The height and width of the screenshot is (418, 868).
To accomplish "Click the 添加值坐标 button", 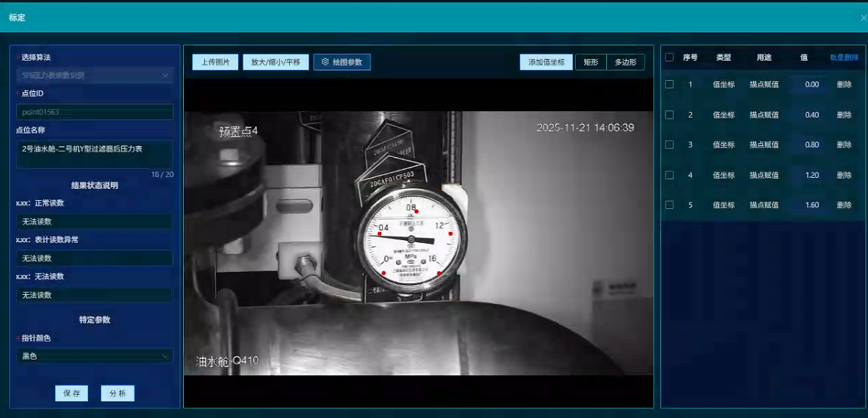I will click(x=546, y=62).
